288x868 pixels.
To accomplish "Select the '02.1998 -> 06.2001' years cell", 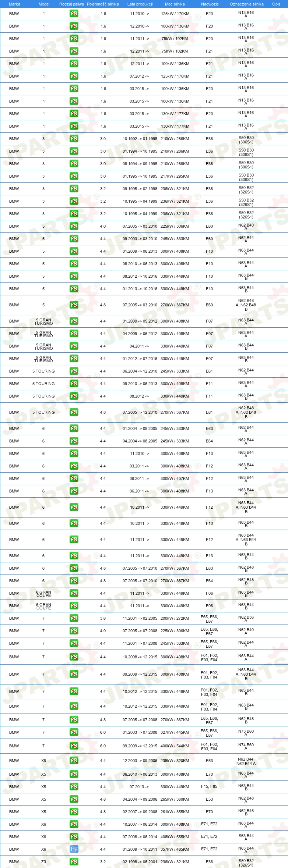I will [x=140, y=862].
